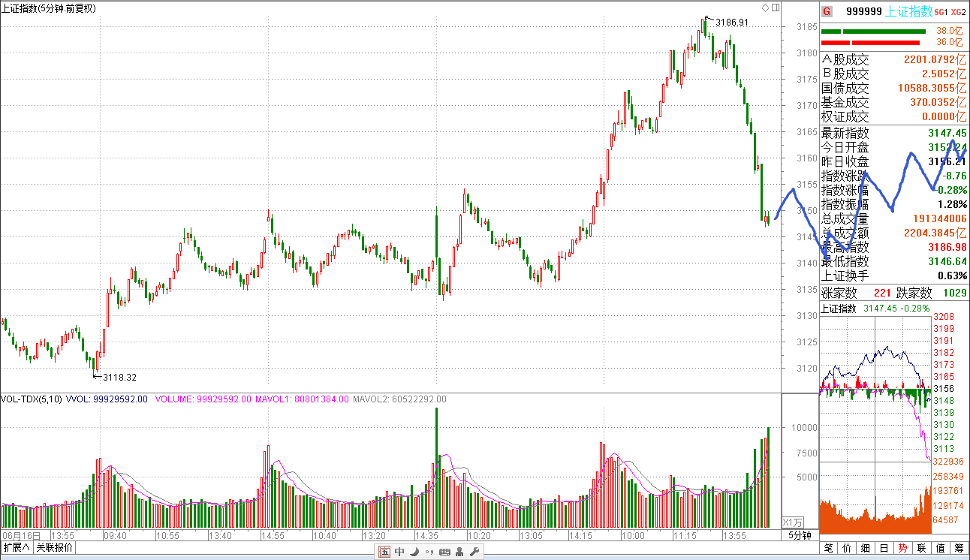The image size is (970, 560).
Task: Open the X1万 volume unit selector
Action: coord(794,522)
